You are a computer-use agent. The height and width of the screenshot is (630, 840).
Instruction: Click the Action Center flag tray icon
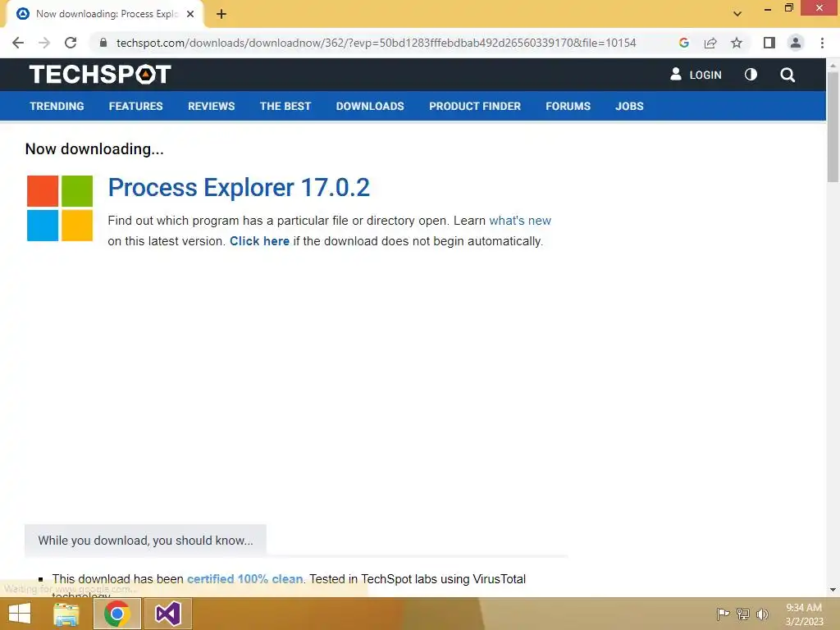(x=723, y=614)
